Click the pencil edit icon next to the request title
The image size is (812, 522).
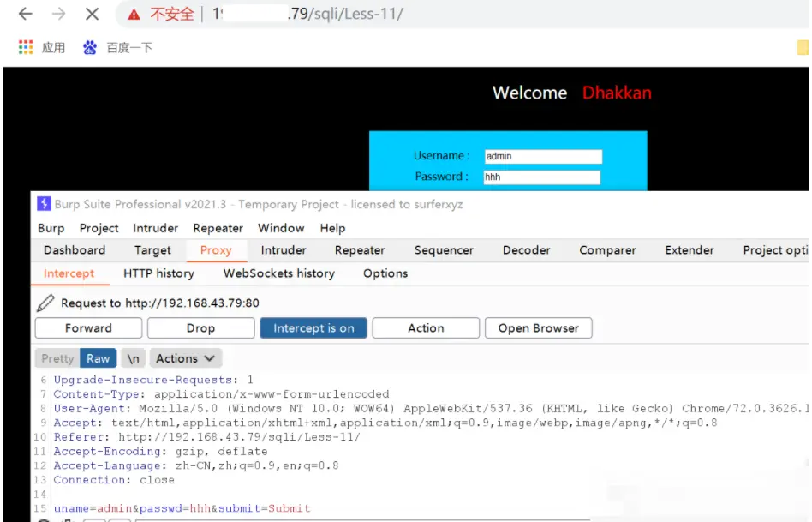tap(45, 303)
